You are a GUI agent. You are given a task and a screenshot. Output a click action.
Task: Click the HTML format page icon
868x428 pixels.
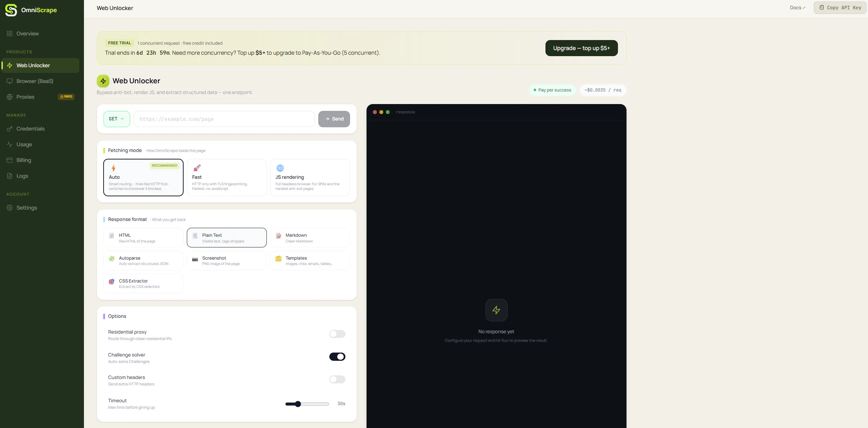click(111, 236)
